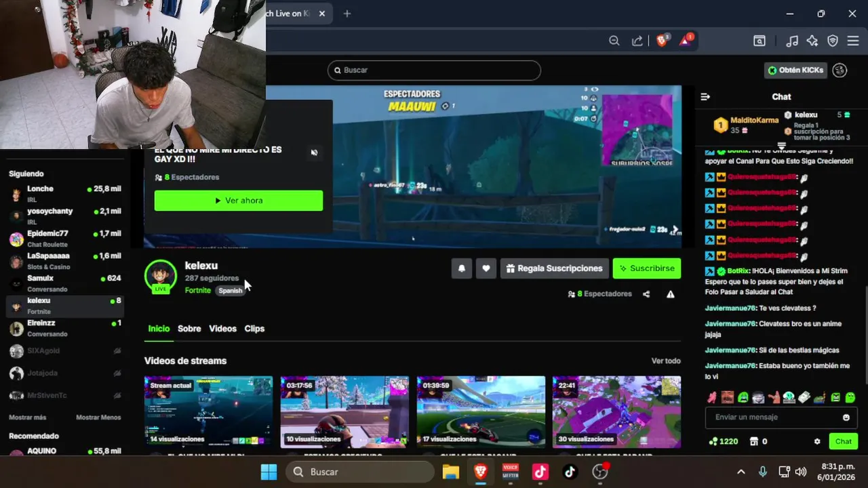Toggle the browser sidebar panel icon

coord(759,41)
